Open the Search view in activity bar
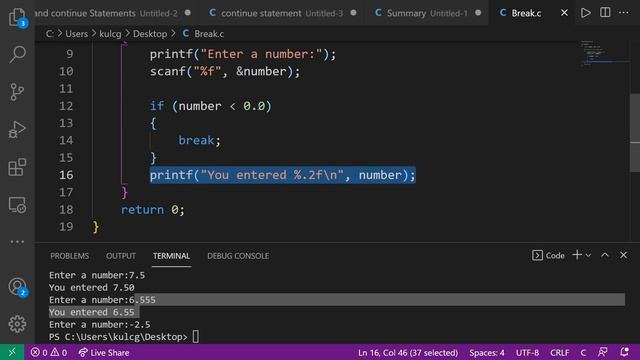This screenshot has width=640, height=360. coord(17,54)
